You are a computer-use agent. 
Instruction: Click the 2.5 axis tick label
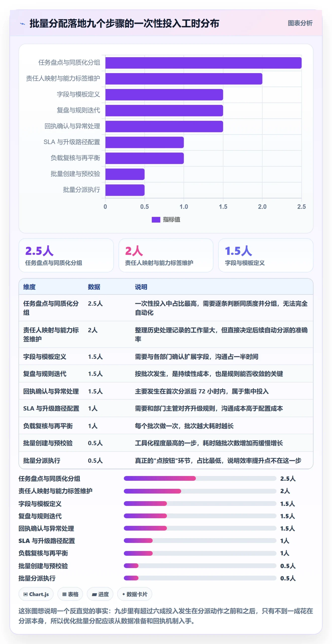(301, 207)
